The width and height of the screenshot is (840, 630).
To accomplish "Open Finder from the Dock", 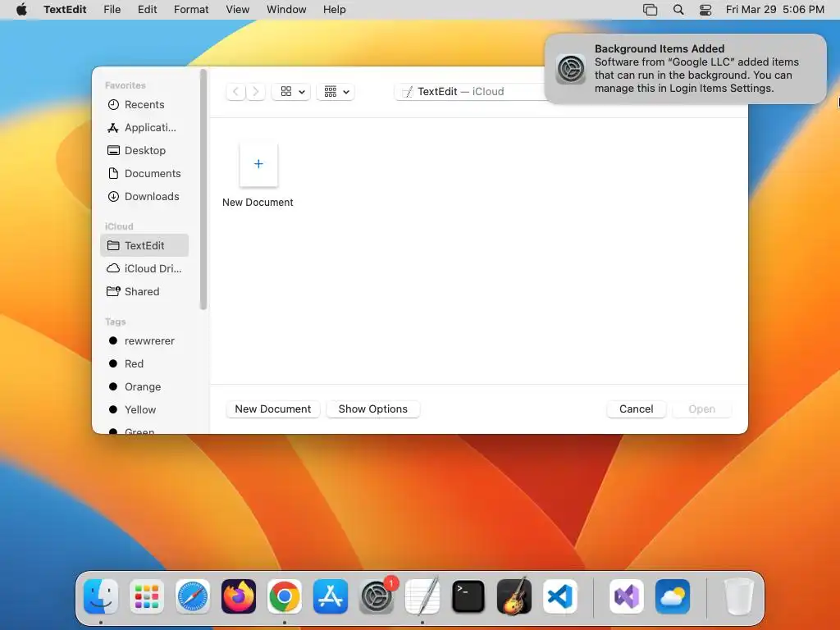I will [101, 596].
